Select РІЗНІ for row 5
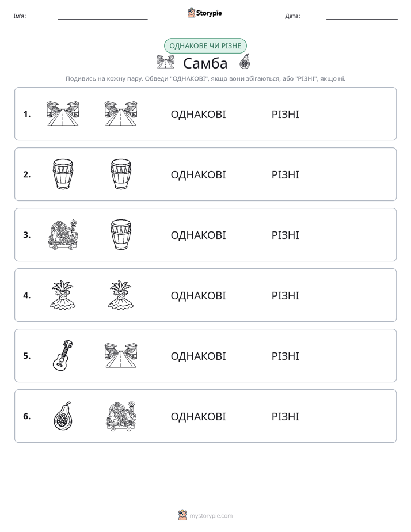411x532 pixels. pos(285,356)
